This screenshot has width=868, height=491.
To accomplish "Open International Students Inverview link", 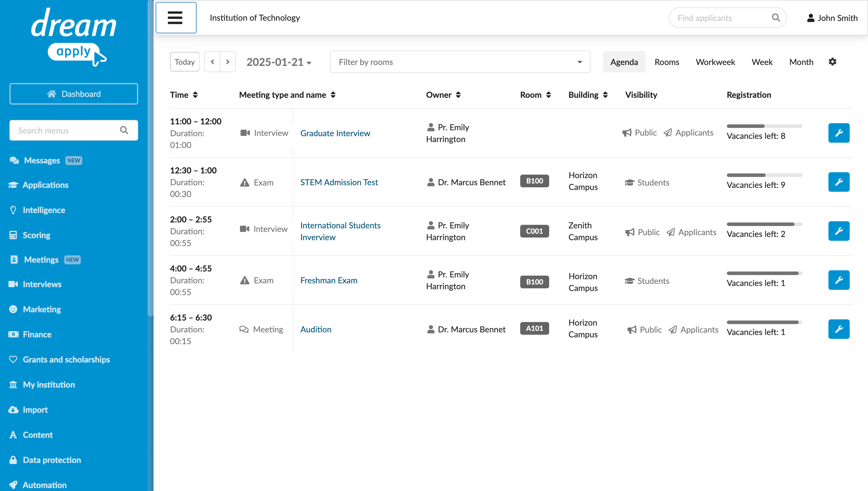I will (340, 231).
